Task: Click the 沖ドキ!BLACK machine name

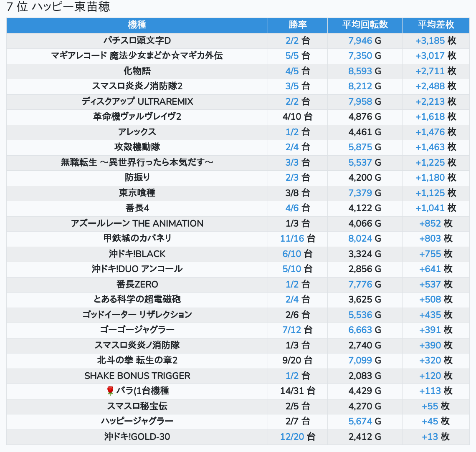Action: (x=137, y=254)
